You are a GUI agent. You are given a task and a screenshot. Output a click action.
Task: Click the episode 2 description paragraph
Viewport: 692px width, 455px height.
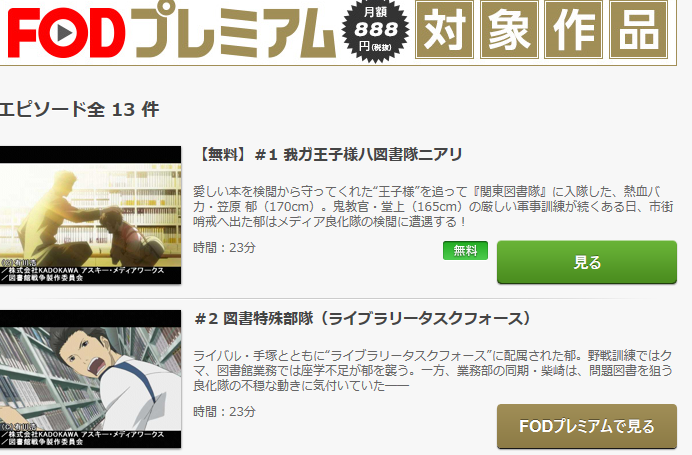point(433,370)
